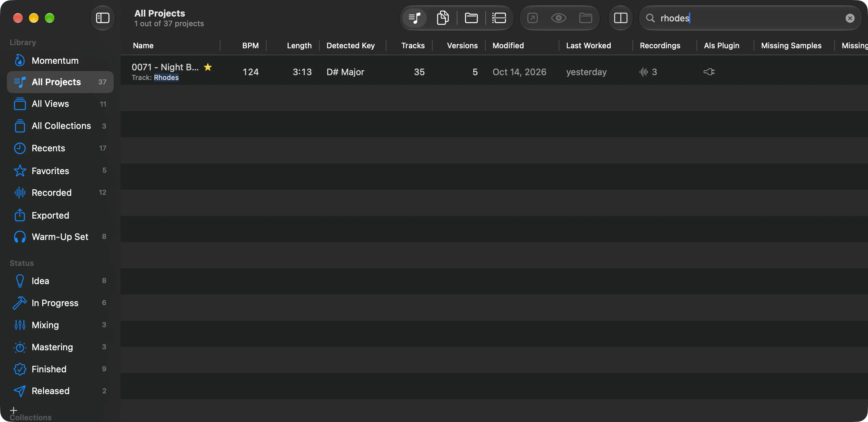Screen dimensions: 868x422
Task: Click the recordings waveform icon in the row
Action: [643, 72]
